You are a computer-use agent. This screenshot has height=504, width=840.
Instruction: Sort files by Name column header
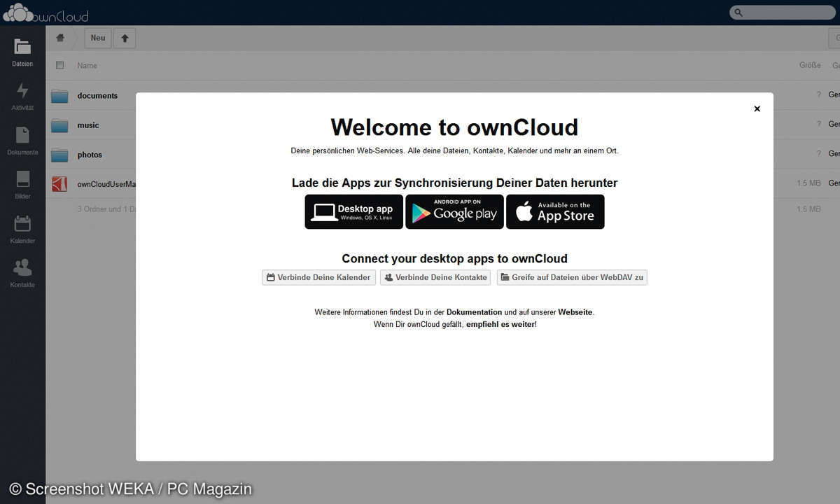click(x=87, y=66)
